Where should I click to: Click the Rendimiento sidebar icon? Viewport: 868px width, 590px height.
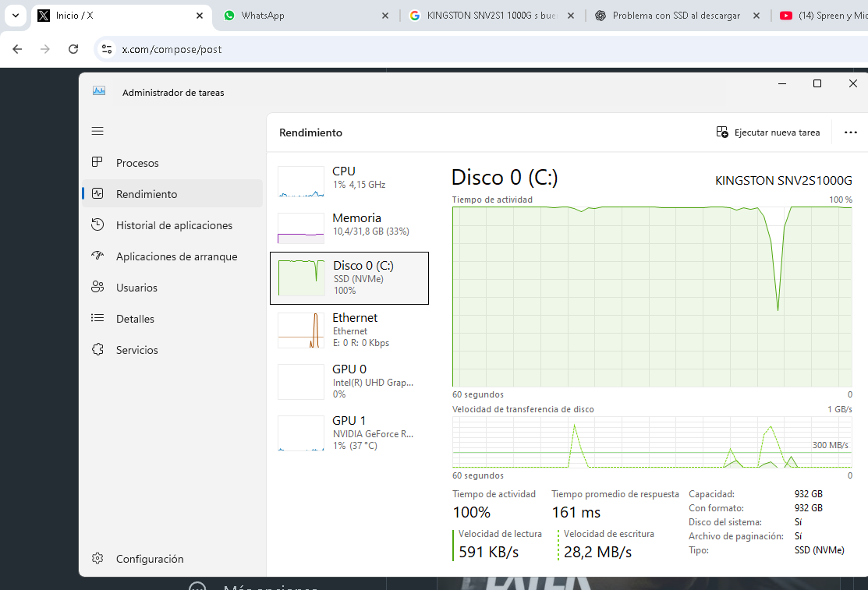(x=97, y=194)
